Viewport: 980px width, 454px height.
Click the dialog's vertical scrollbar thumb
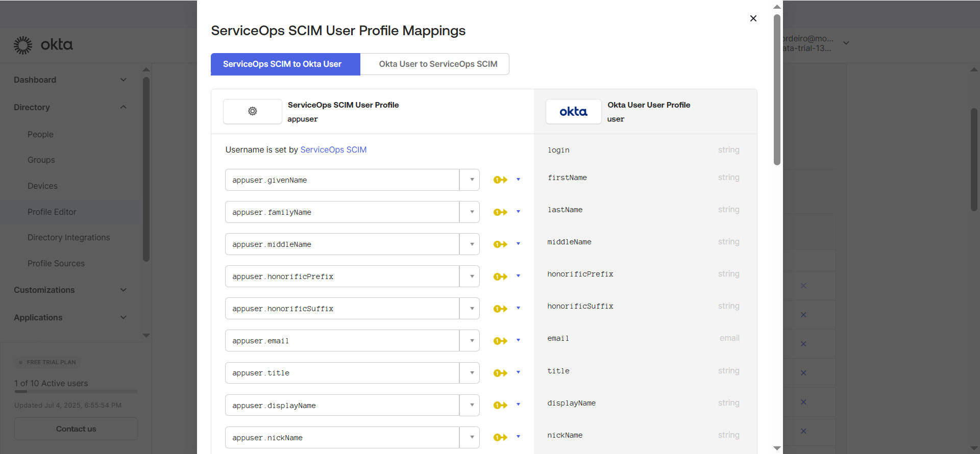coord(777,89)
